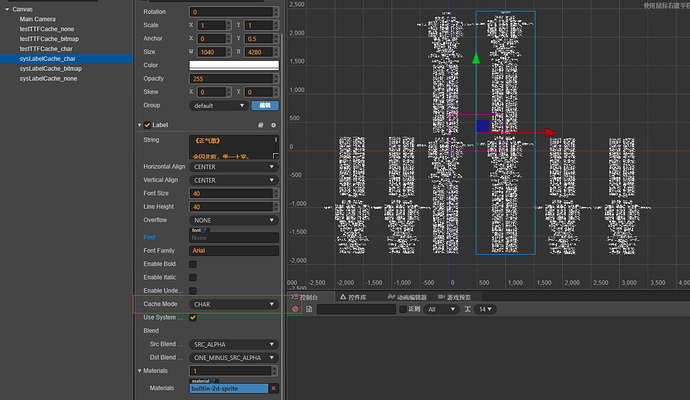Click the blue 编辑 button beside Group
Image resolution: width=690 pixels, height=400 pixels.
click(x=265, y=105)
